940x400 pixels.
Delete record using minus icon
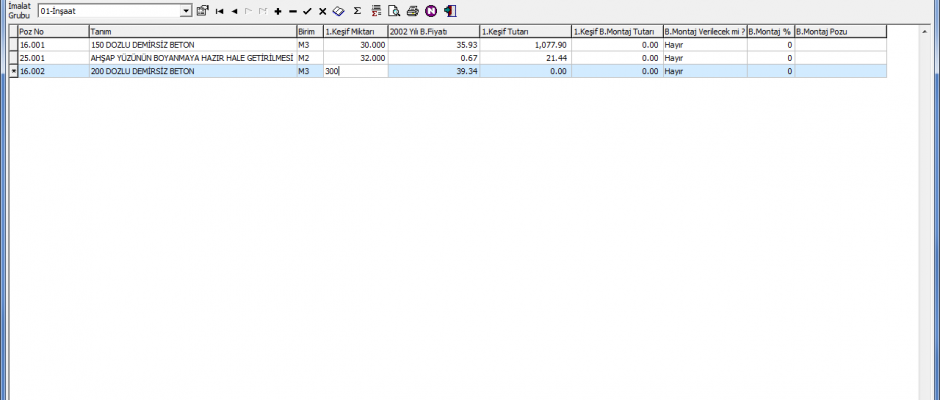(292, 11)
